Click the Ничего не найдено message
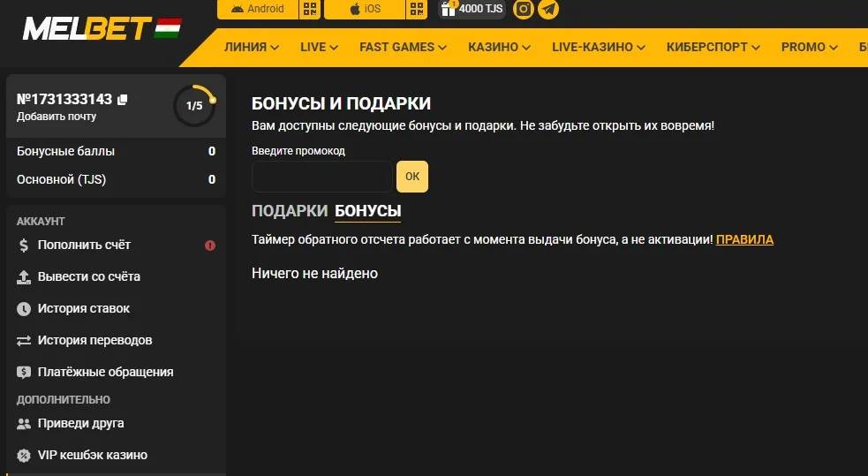This screenshot has height=476, width=868. (314, 274)
